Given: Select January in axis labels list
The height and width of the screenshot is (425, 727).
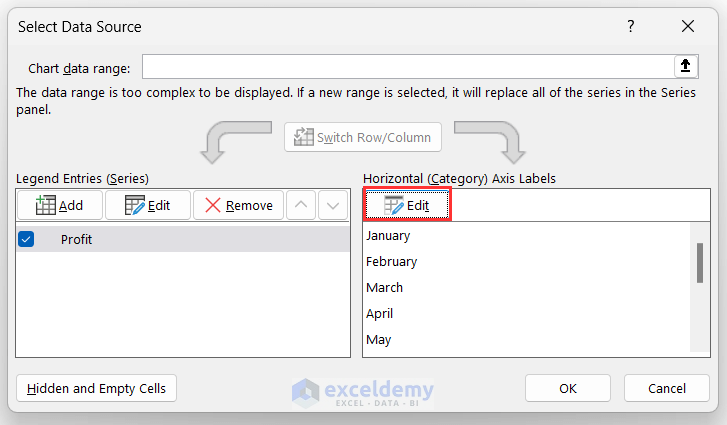Looking at the screenshot, I should (x=388, y=236).
